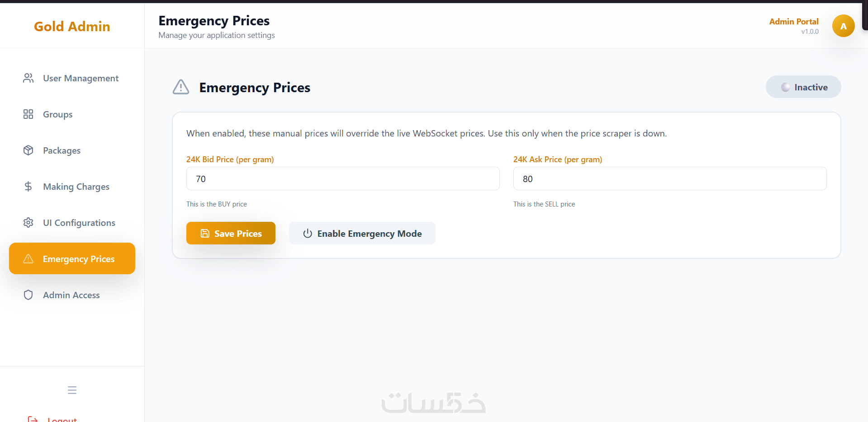Click the Admin Access shield icon

coord(28,295)
